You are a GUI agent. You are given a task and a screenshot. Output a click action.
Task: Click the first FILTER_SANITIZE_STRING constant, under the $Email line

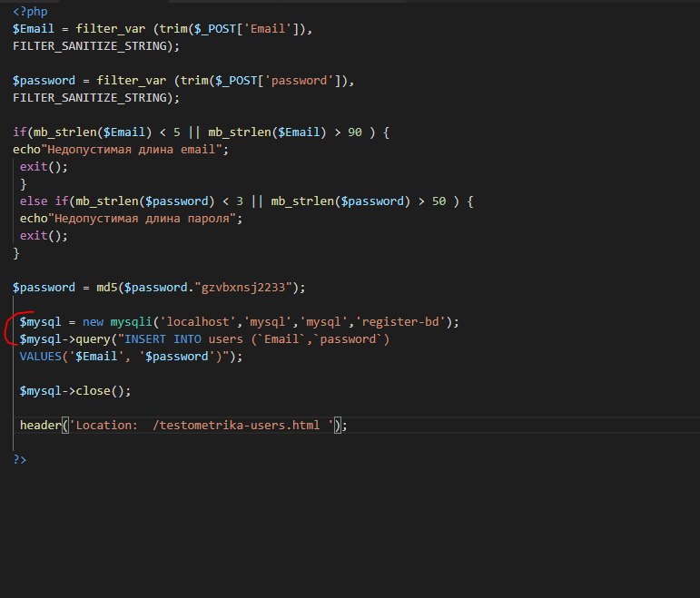tap(90, 46)
